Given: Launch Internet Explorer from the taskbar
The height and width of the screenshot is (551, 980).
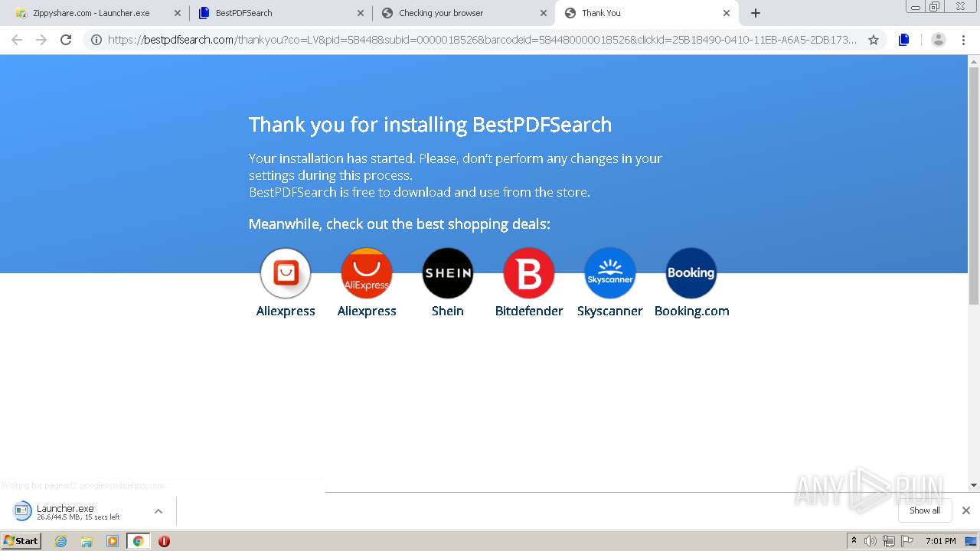Looking at the screenshot, I should click(x=61, y=541).
